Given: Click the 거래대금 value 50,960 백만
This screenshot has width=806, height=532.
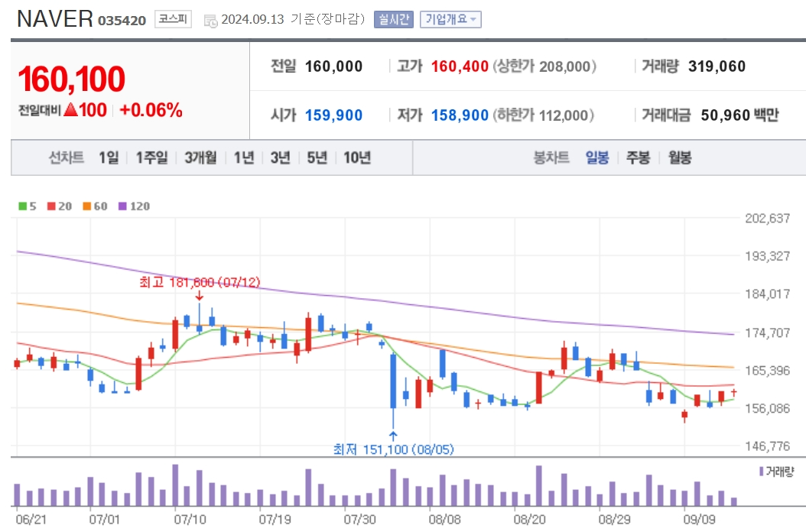Looking at the screenshot, I should 739,115.
